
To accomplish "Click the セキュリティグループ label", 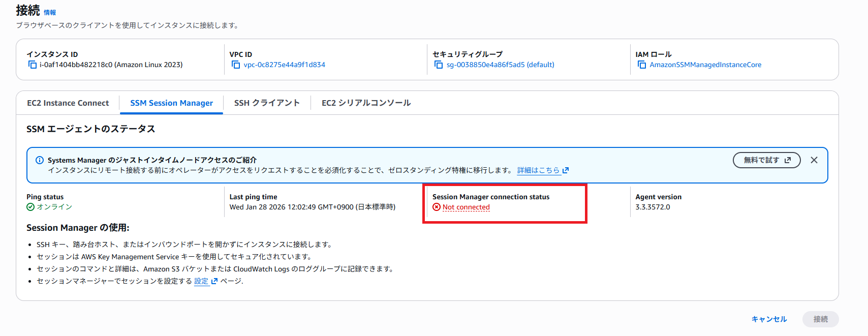I will pos(468,54).
